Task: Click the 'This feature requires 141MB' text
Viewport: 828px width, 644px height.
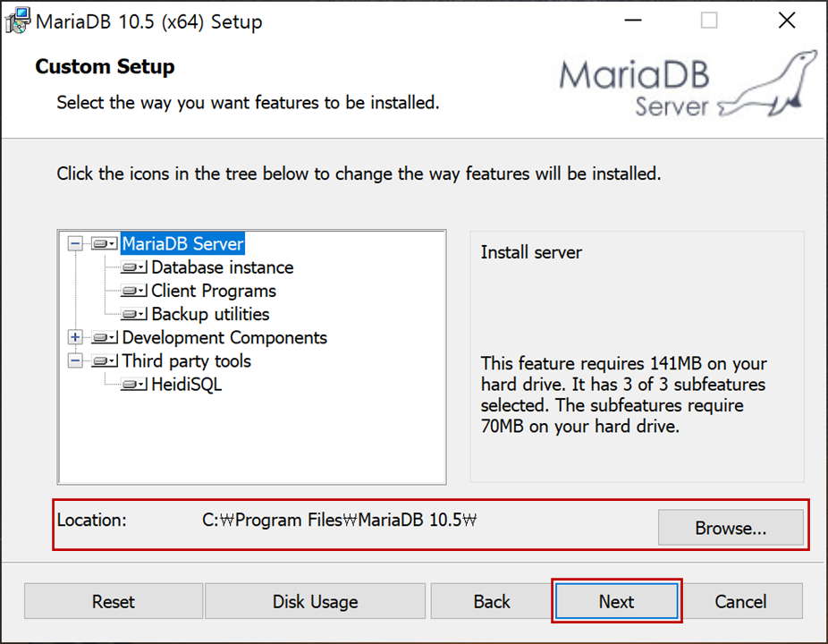Action: (623, 394)
